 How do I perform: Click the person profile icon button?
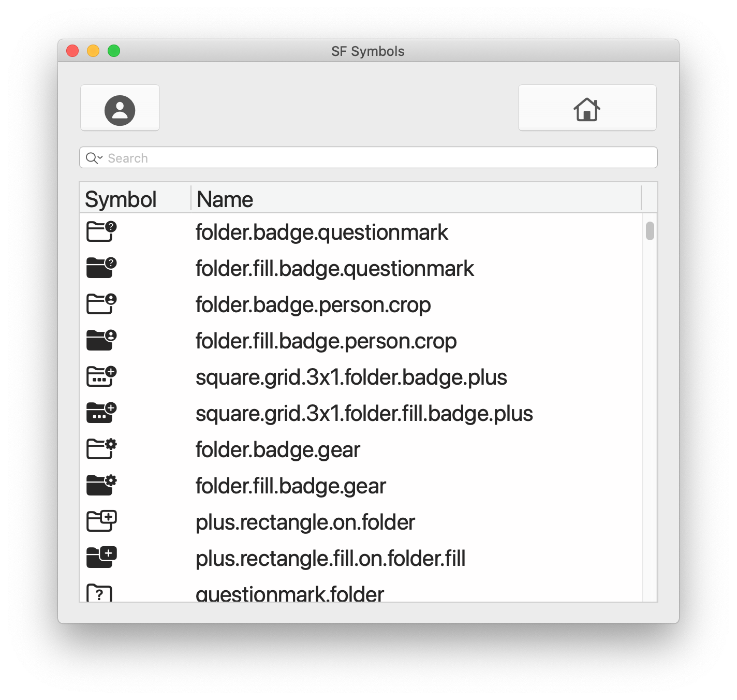click(120, 108)
